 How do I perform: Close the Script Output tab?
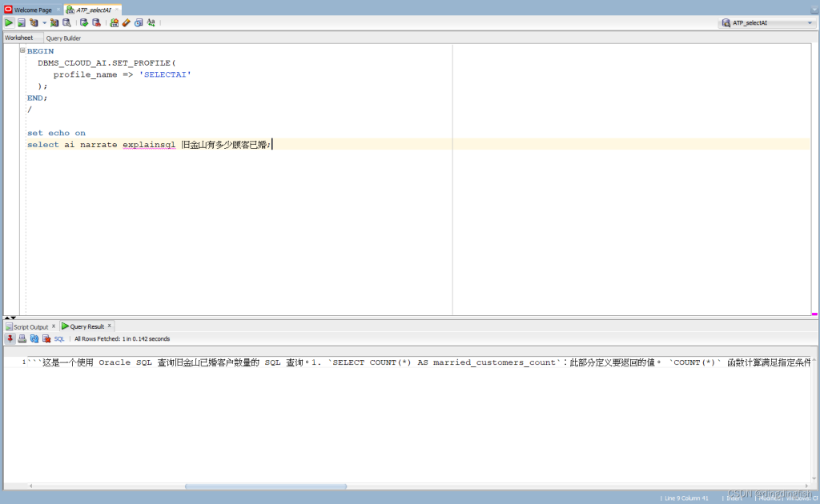click(x=54, y=326)
